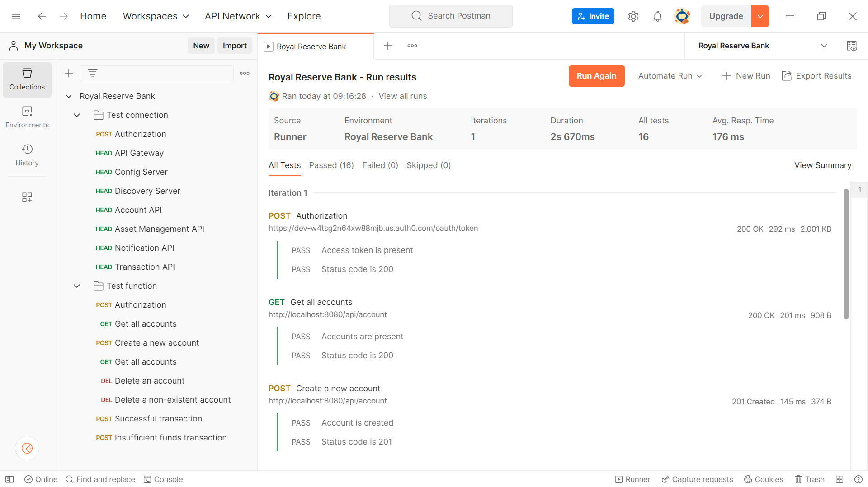
Task: Open the help icon in status bar
Action: click(x=859, y=479)
